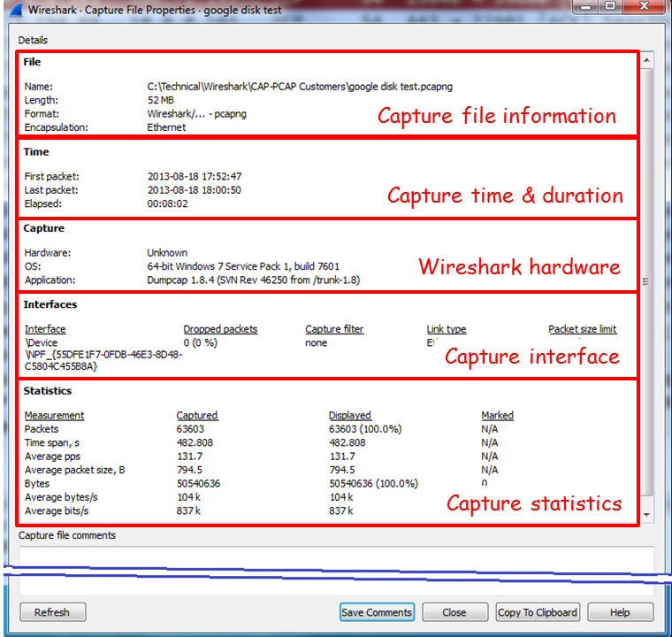
Task: Click the 'Captured' column header
Action: pos(197,415)
